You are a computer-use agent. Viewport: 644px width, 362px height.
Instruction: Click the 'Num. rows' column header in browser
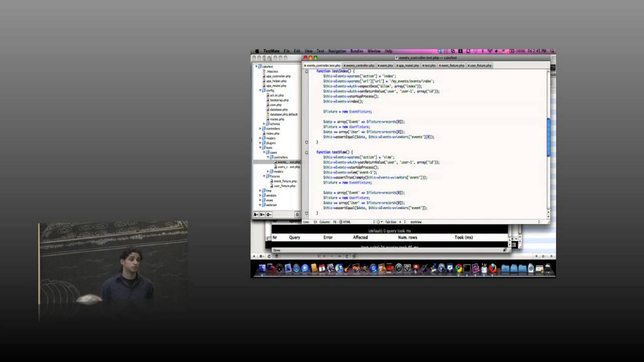coord(408,237)
